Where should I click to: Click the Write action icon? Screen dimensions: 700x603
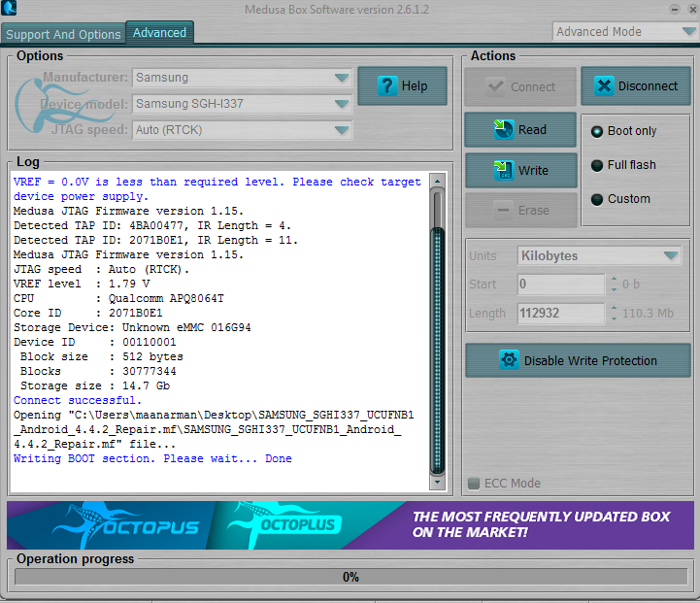coord(504,170)
